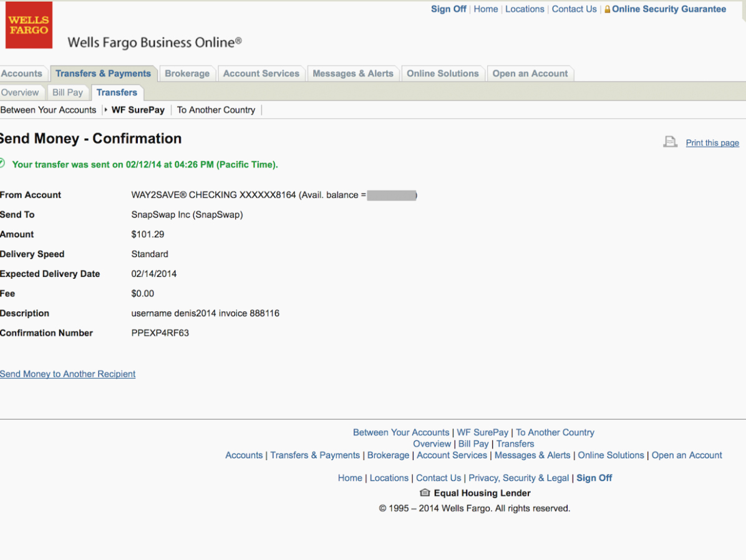Choose To Another Country in sub-navigation

pos(216,110)
